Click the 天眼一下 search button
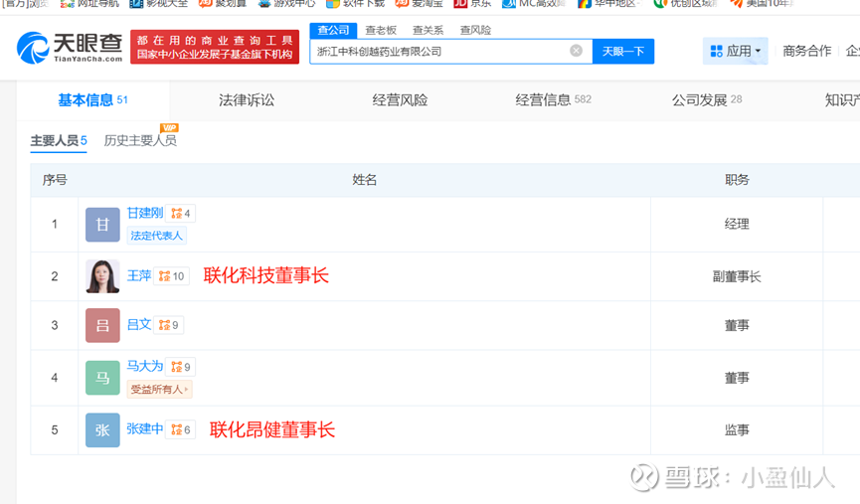Viewport: 860px width, 504px height. coord(623,51)
